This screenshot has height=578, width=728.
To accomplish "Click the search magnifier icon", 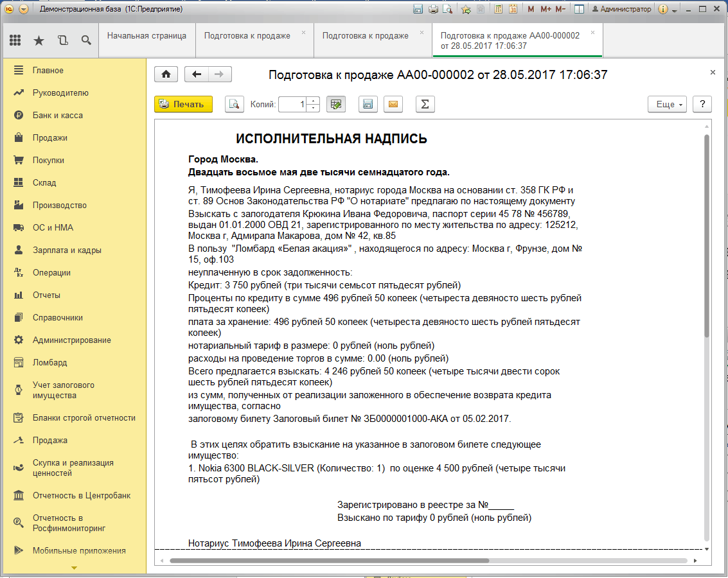I will pyautogui.click(x=86, y=40).
